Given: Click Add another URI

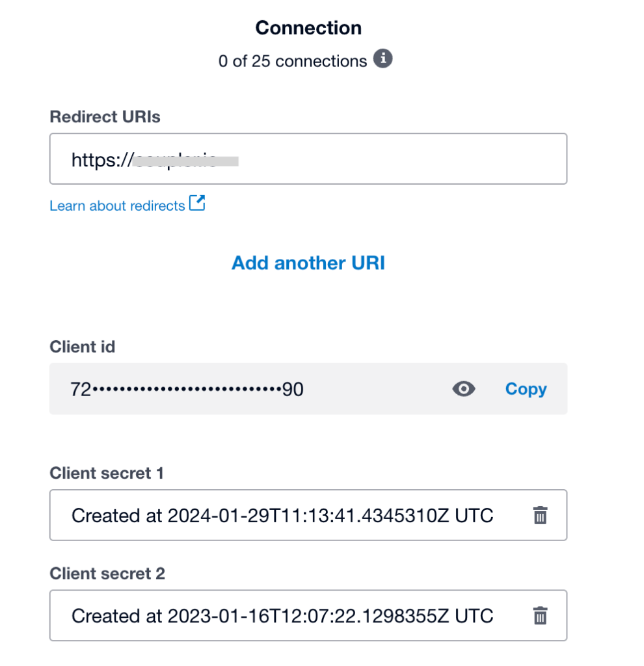Looking at the screenshot, I should [308, 263].
